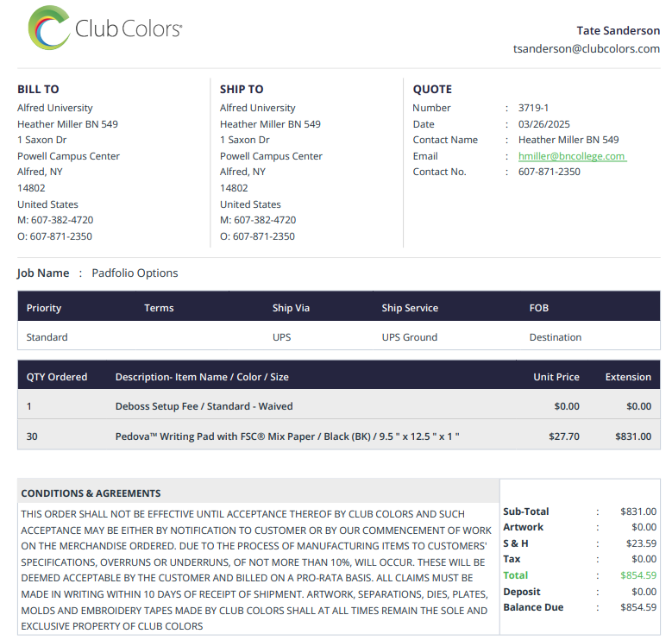Select the Deboss Setup Fee line item
The height and width of the screenshot is (640, 672).
click(x=204, y=406)
